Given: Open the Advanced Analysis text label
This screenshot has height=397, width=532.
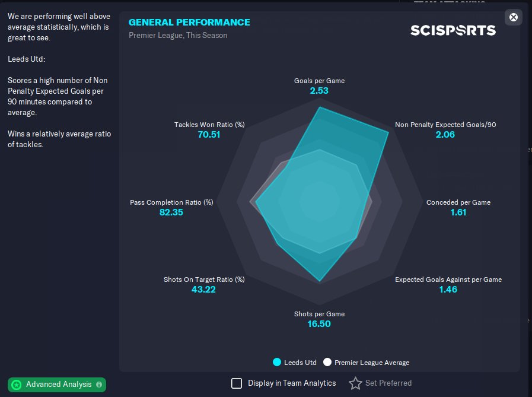Looking at the screenshot, I should [59, 385].
